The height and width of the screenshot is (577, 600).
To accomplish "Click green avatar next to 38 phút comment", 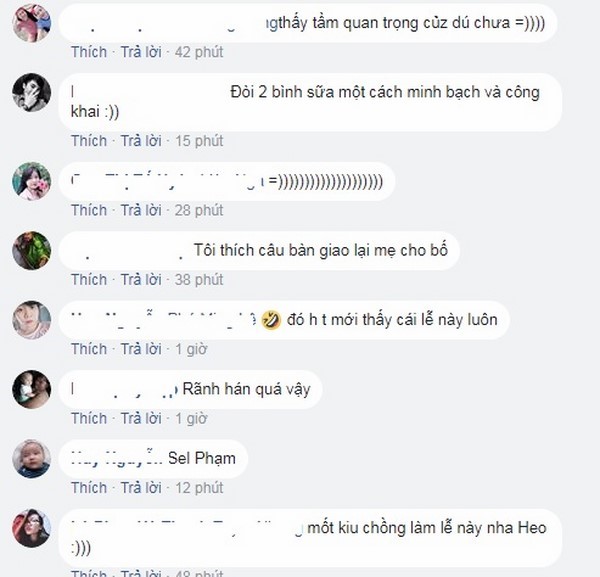I will click(x=31, y=251).
